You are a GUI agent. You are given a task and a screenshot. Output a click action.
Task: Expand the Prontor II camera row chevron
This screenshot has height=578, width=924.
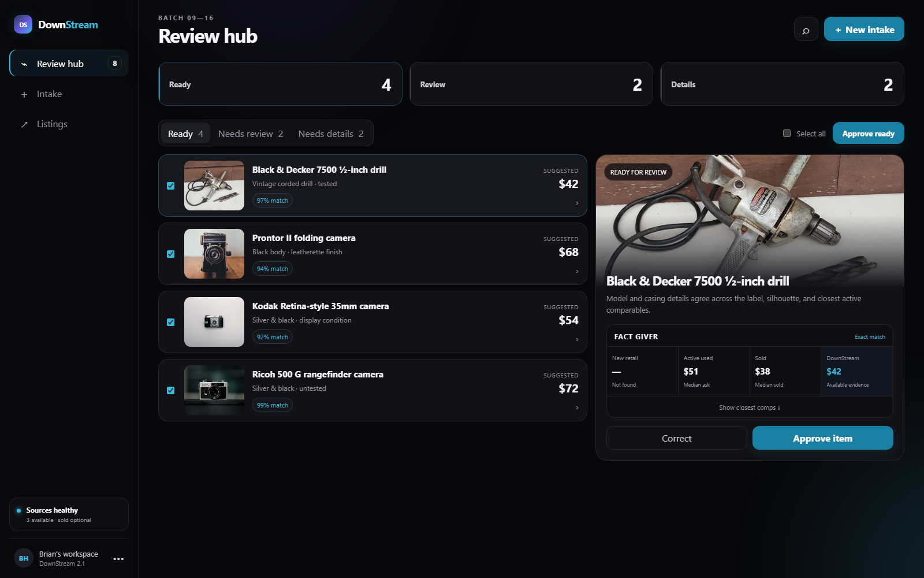click(577, 271)
